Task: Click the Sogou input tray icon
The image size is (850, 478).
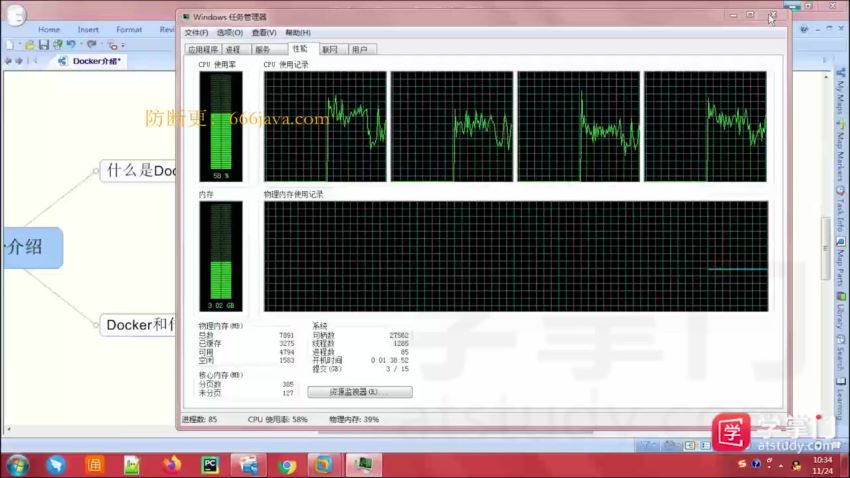Action: (742, 464)
